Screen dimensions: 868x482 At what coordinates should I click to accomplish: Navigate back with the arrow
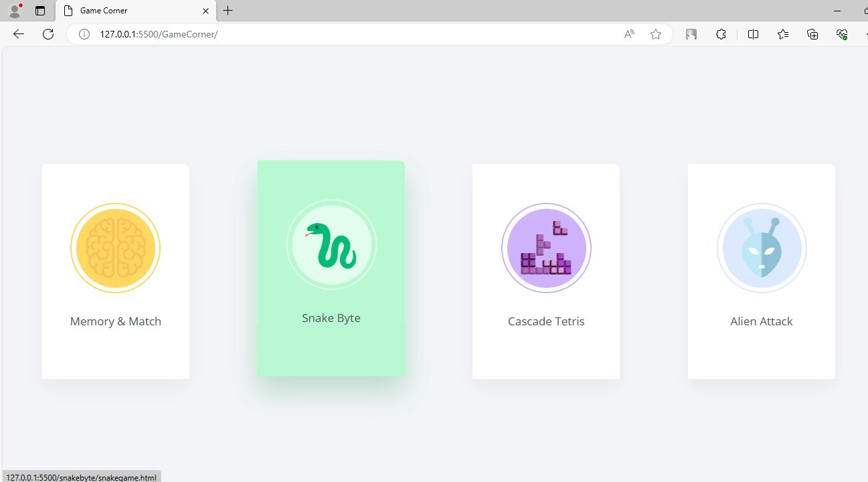(x=17, y=33)
